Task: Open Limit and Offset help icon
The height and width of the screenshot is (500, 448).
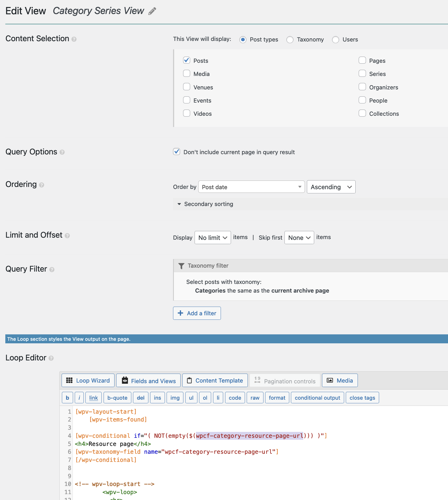Action: [67, 236]
